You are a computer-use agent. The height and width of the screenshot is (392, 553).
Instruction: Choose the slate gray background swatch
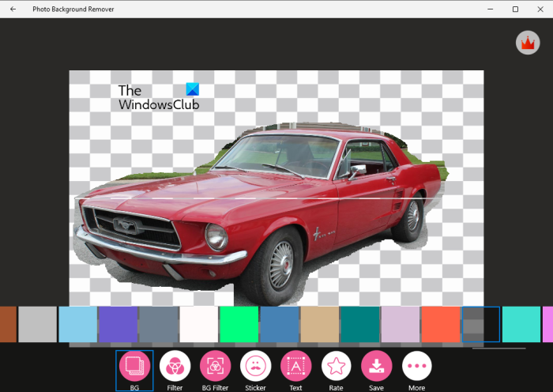[159, 324]
